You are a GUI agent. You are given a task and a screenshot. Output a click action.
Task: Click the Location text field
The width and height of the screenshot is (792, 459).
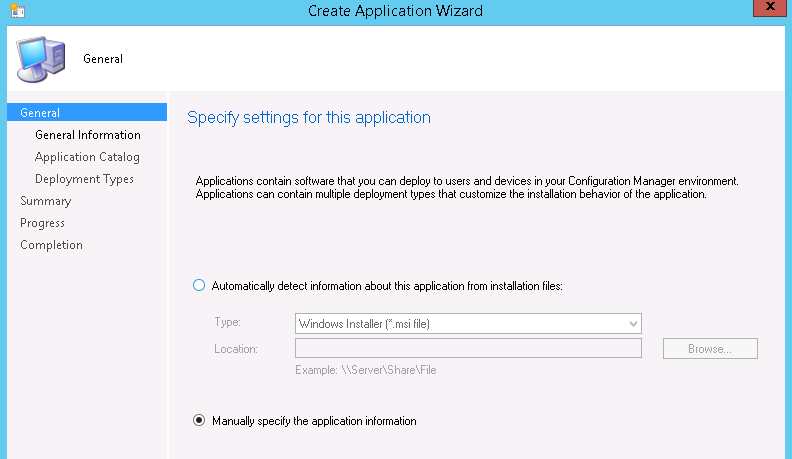(x=468, y=348)
